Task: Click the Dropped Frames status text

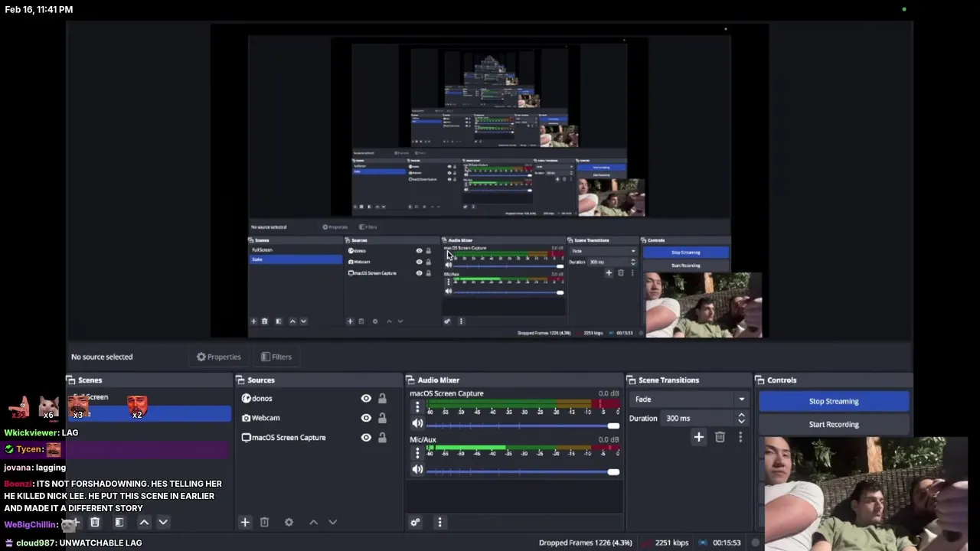Action: tap(586, 543)
